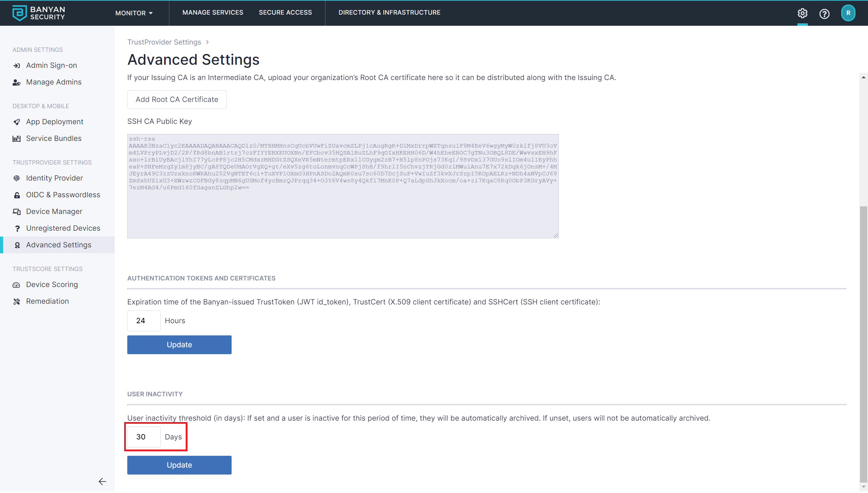
Task: Click Add Root CA Certificate button
Action: click(x=177, y=100)
